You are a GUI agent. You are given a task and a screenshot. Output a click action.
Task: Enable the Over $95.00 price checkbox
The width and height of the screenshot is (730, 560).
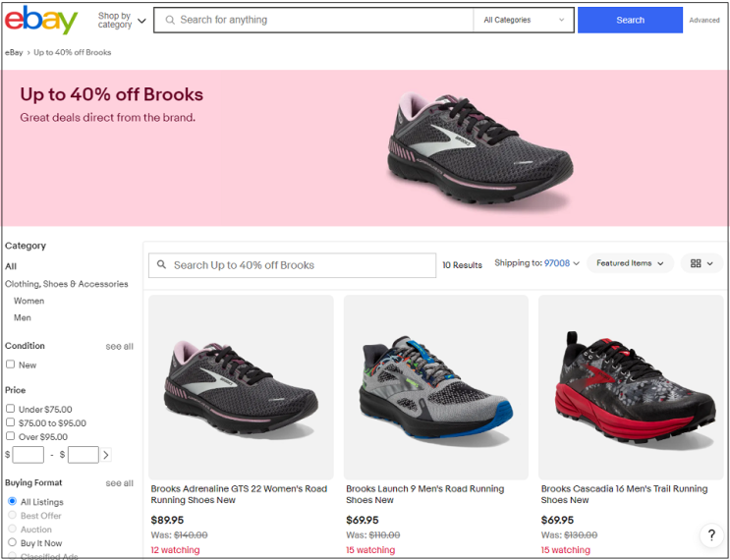pos(11,436)
